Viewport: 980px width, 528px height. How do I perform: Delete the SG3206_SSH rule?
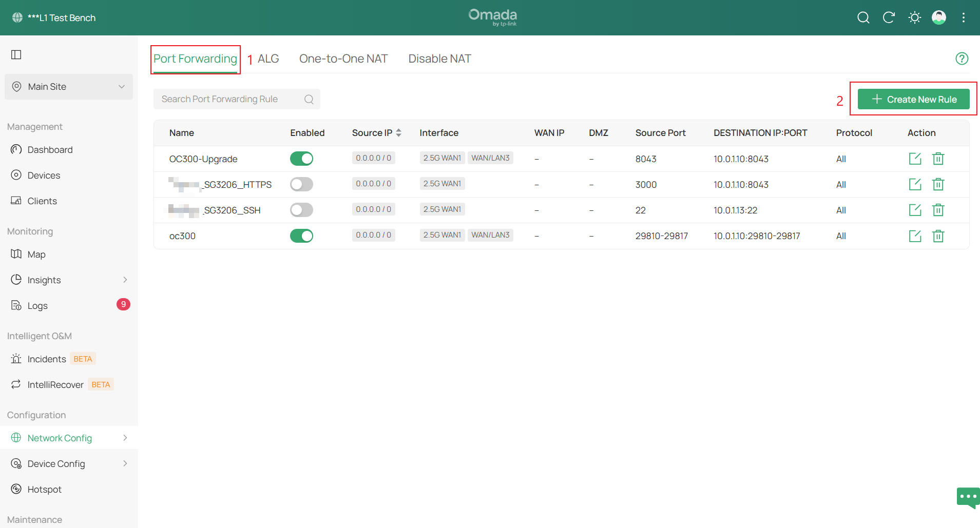(938, 210)
